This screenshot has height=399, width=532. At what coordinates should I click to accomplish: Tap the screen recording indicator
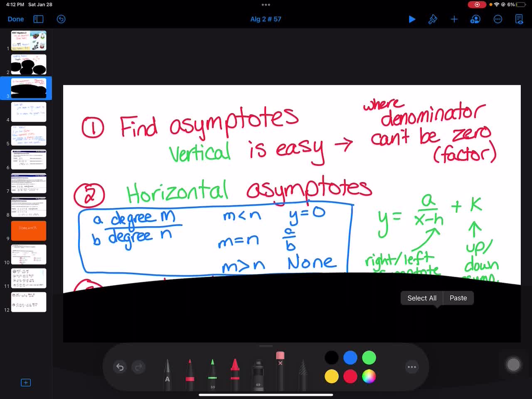477,5
